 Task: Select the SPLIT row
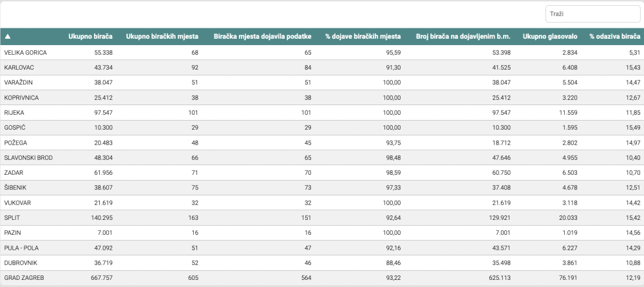[x=322, y=217]
